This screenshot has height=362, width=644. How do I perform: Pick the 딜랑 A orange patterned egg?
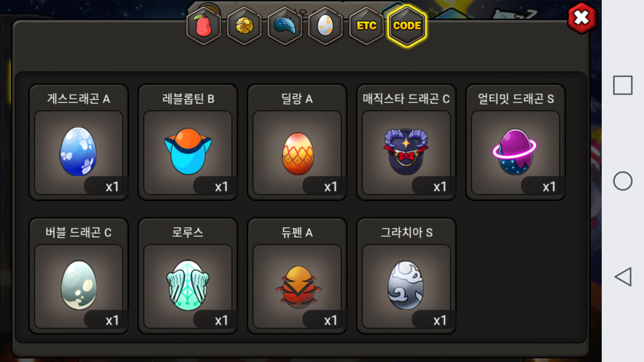point(297,142)
